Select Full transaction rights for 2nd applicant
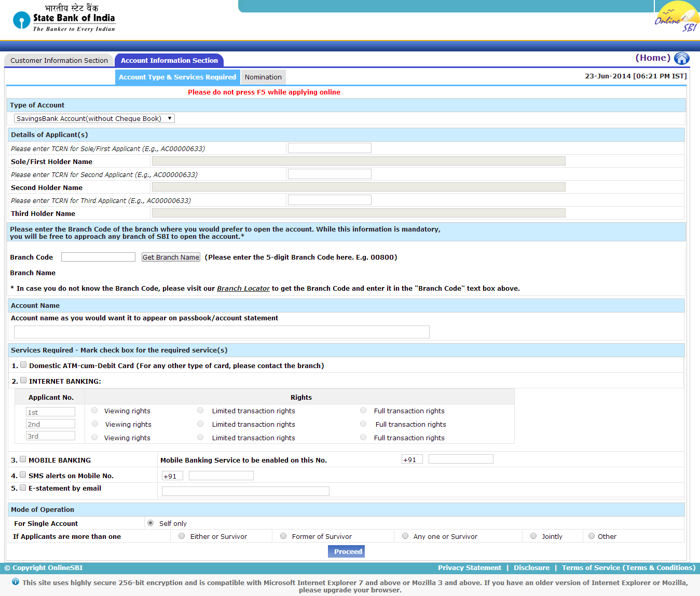Image resolution: width=700 pixels, height=596 pixels. [363, 424]
